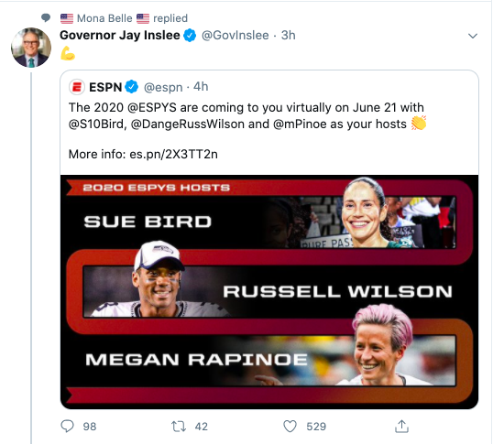Viewport: 504px width, 444px height.
Task: Retweet Governor Inslee's tweet
Action: point(179,427)
